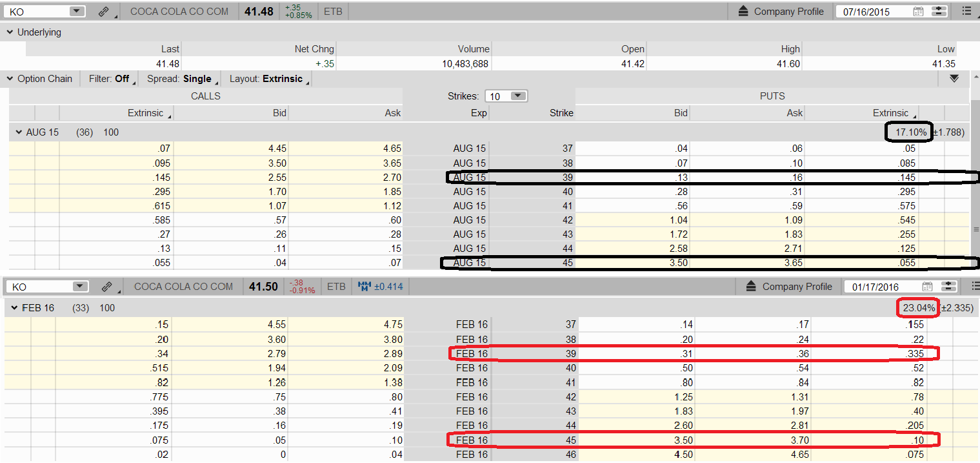Open the KO symbol dropdown beside price 41.50
This screenshot has width=980, height=463.
pyautogui.click(x=80, y=287)
